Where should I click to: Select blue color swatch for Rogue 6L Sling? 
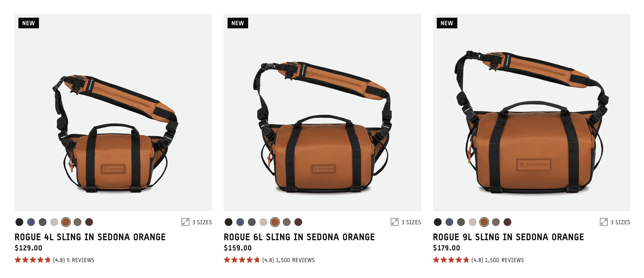(240, 222)
